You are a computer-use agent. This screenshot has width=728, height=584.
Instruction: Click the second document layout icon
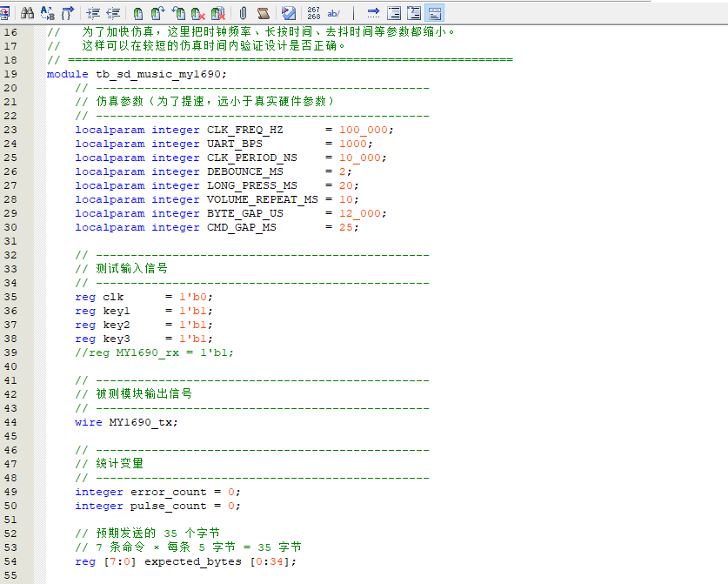[x=414, y=13]
